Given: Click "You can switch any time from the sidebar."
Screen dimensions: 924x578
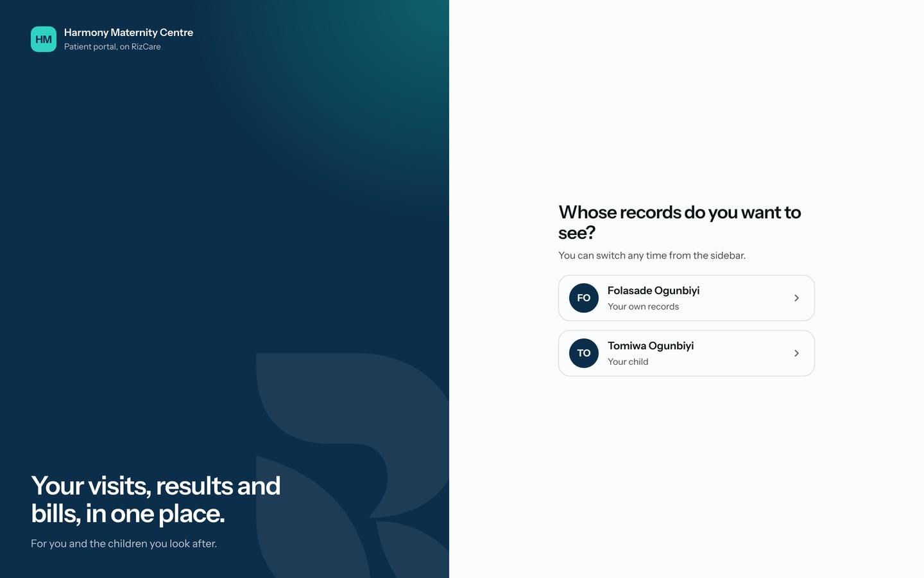Looking at the screenshot, I should click(652, 255).
